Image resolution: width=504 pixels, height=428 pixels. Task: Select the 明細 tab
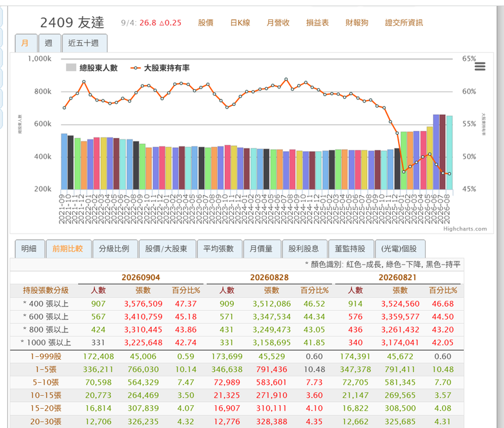[29, 249]
